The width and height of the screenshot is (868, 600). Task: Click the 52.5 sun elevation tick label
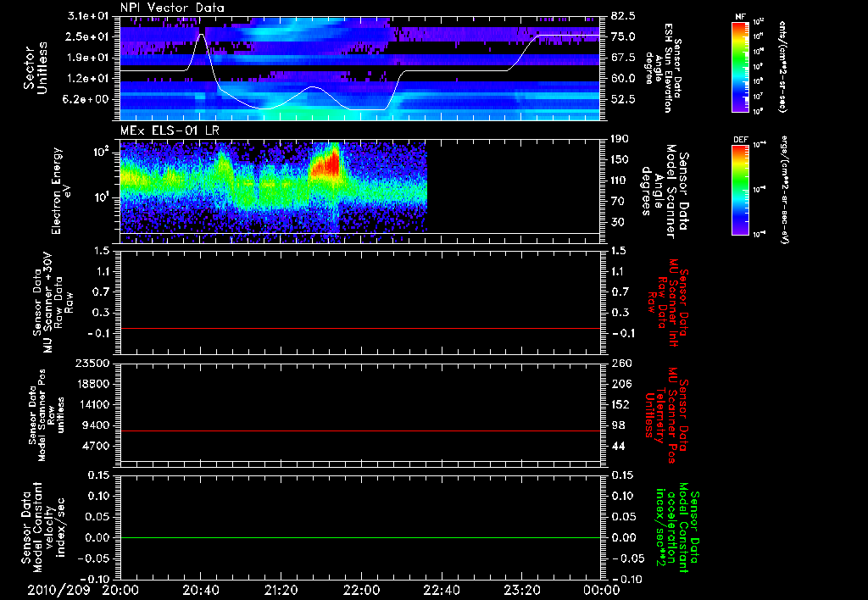[x=623, y=100]
